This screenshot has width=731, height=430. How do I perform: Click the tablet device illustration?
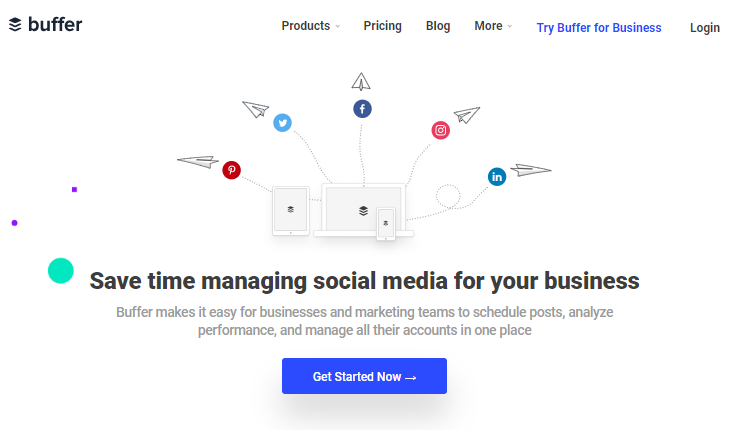point(291,211)
